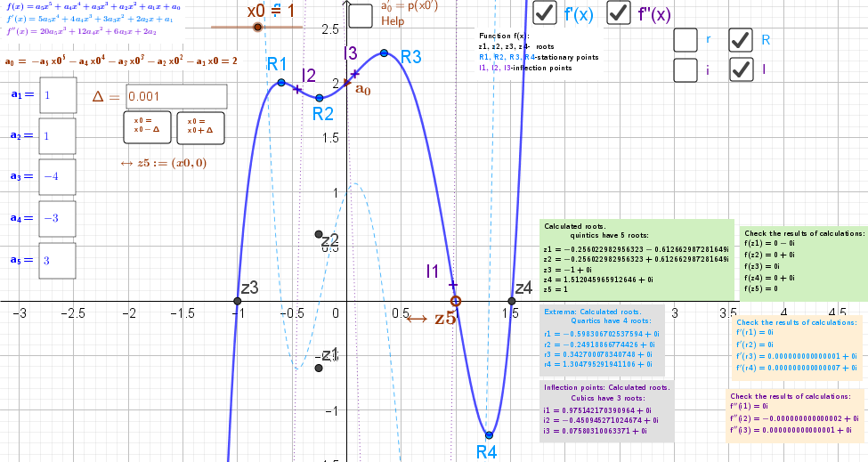This screenshot has height=462, width=868.
Task: Click the x0 = x0 − Δ button
Action: [x=147, y=128]
